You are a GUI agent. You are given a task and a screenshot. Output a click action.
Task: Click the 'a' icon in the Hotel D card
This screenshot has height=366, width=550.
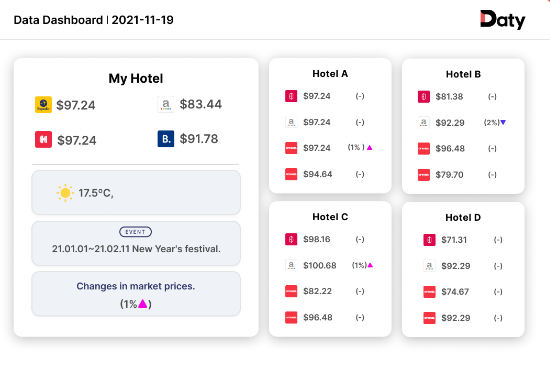pyautogui.click(x=429, y=266)
